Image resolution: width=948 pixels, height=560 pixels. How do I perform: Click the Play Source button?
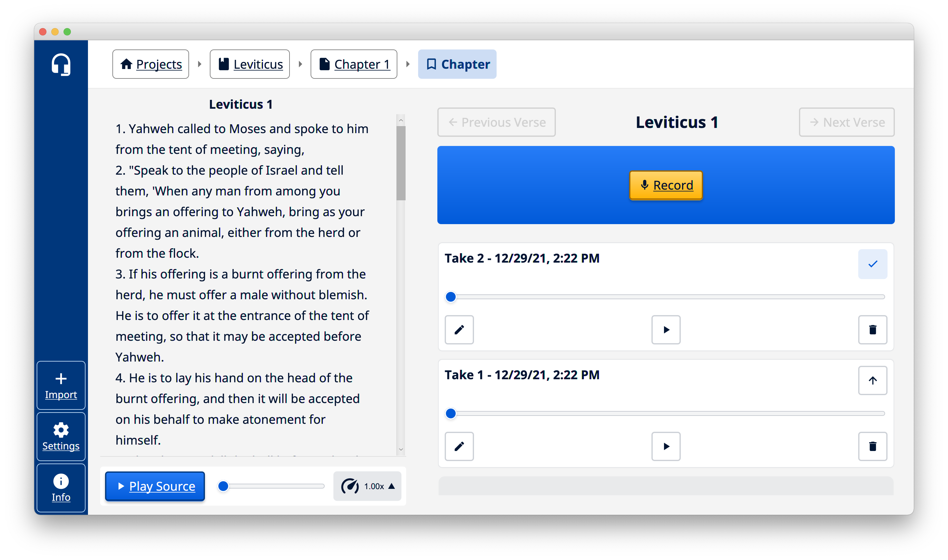(155, 486)
